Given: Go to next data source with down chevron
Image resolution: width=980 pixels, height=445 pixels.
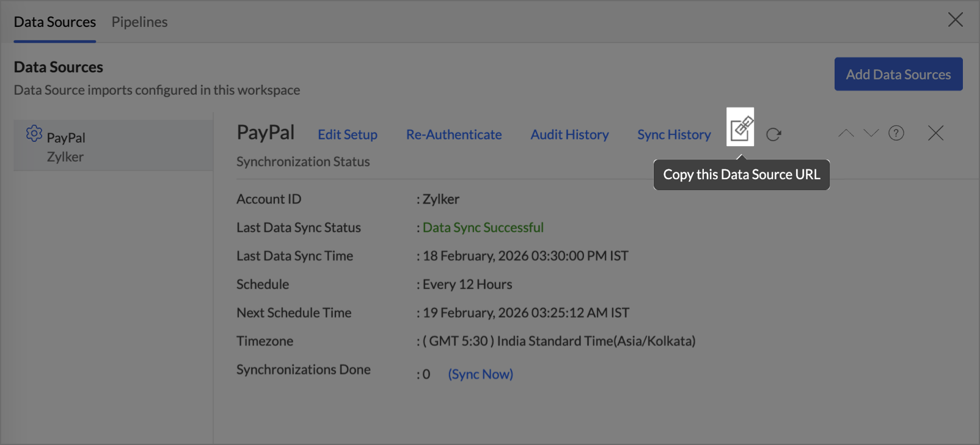Looking at the screenshot, I should point(871,133).
